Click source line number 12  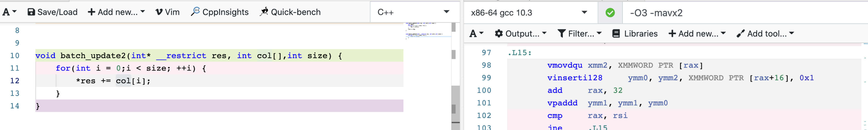[x=15, y=81]
